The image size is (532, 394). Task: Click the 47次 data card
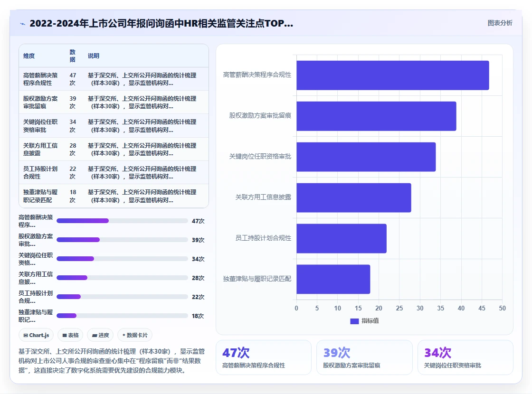[x=264, y=357]
